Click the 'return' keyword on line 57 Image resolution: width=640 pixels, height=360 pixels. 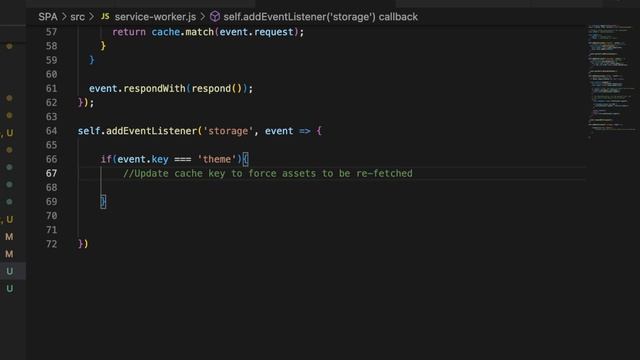point(129,32)
